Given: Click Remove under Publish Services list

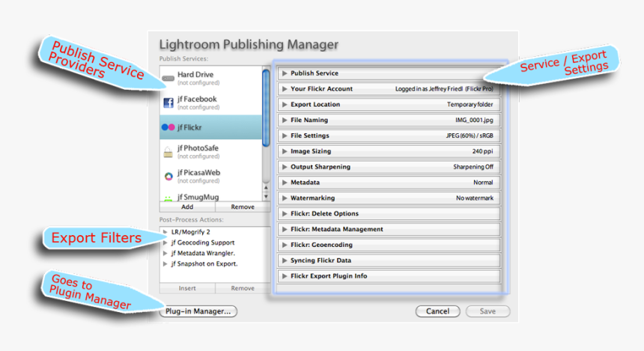Looking at the screenshot, I should 243,207.
